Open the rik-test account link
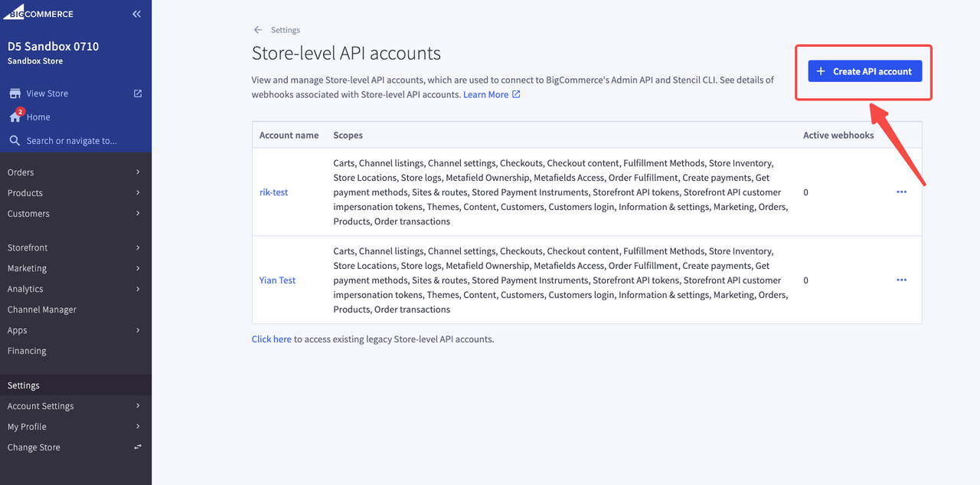 (273, 192)
